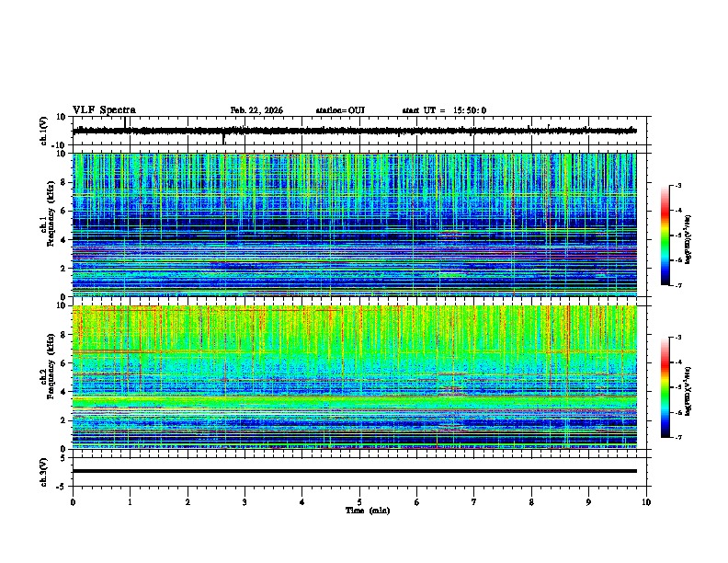The height and width of the screenshot is (563, 728).
Task: Select the "start UT = 15:50:0" text
Action: point(444,110)
